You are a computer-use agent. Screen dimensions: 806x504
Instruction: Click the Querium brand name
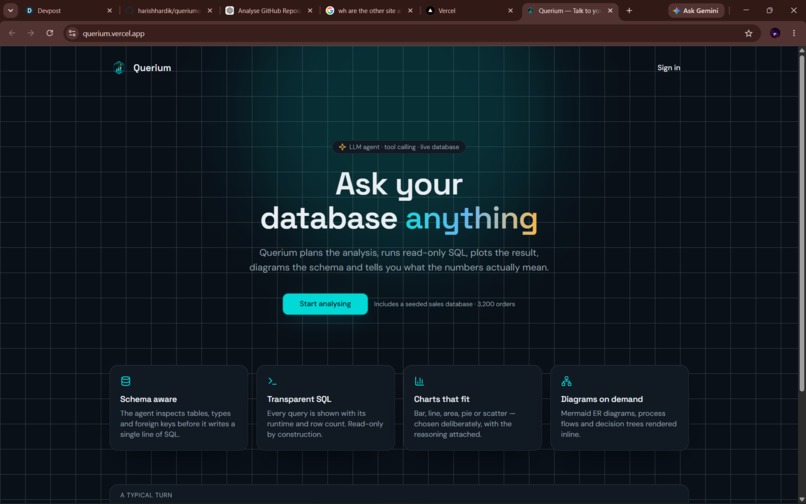[x=152, y=68]
